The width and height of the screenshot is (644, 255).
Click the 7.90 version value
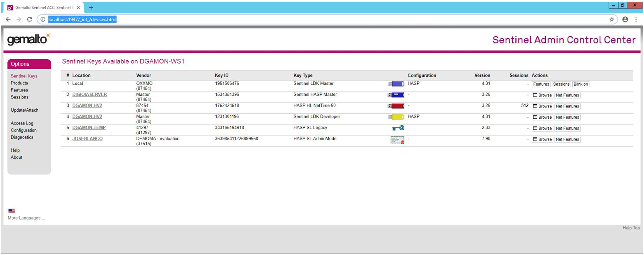486,139
